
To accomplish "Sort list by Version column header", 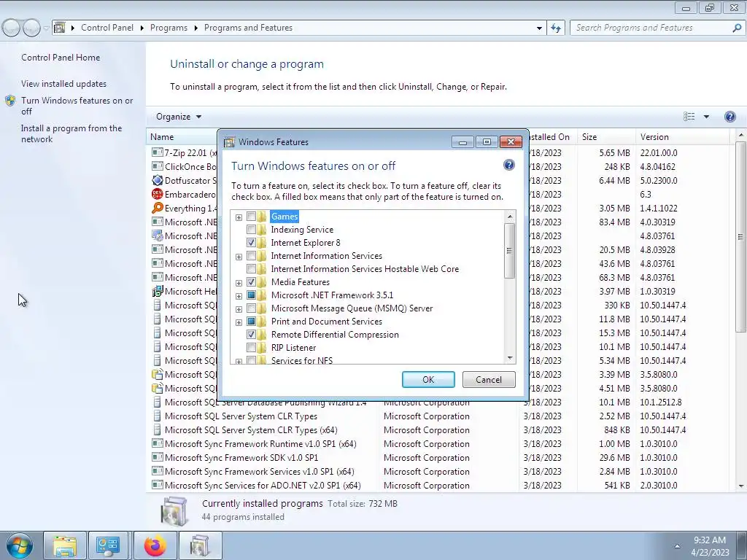I will click(x=681, y=136).
